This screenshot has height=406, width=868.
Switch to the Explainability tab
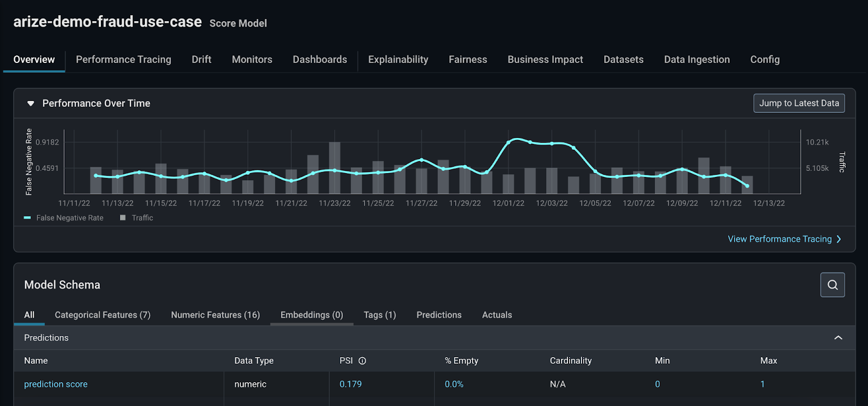398,60
